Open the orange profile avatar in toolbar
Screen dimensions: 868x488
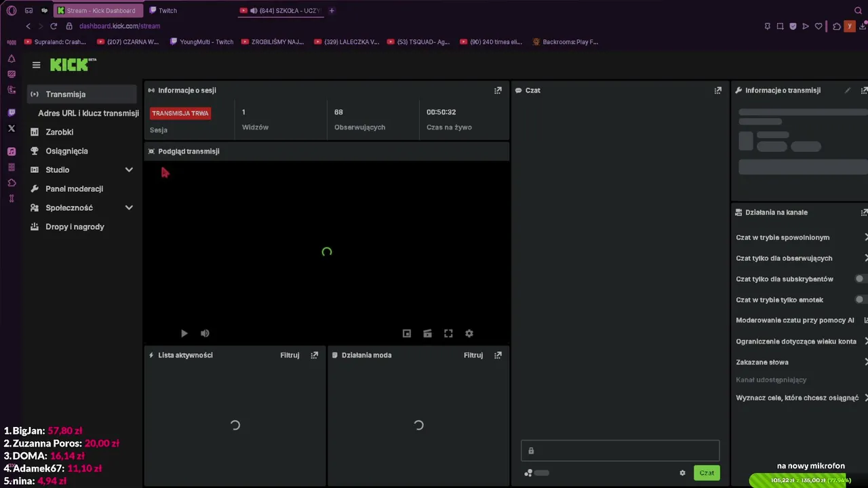(x=850, y=26)
